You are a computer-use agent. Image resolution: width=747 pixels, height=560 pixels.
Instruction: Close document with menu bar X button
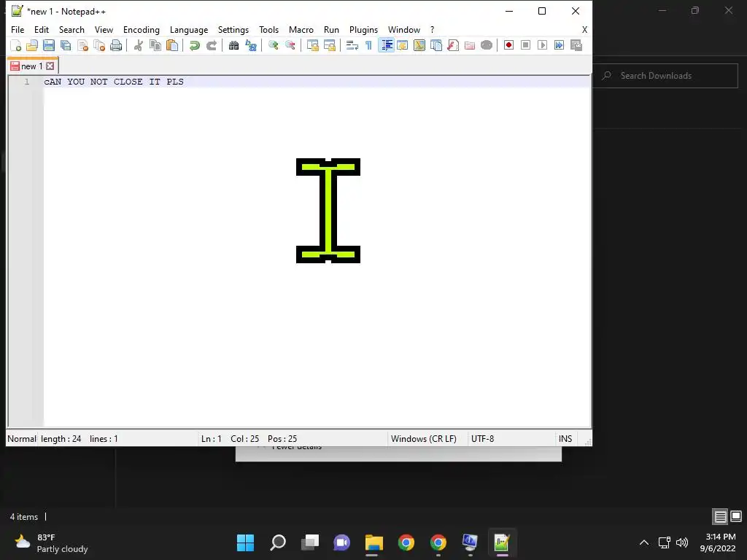tap(584, 30)
